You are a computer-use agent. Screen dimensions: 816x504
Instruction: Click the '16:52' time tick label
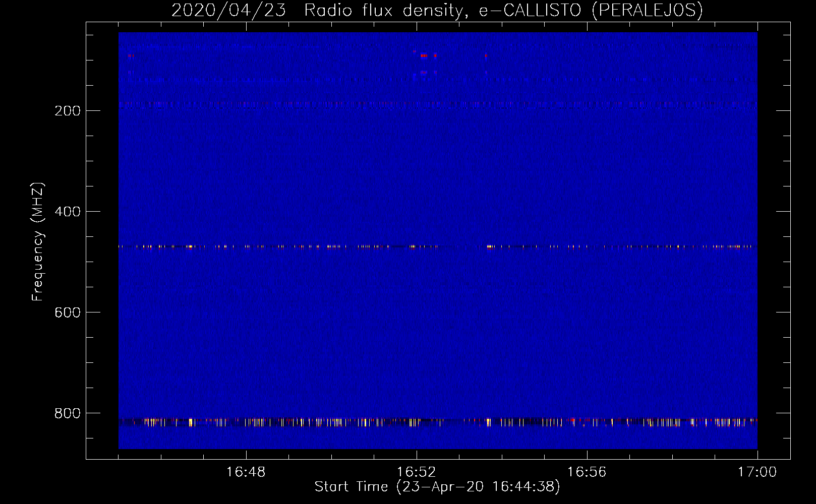pos(417,472)
